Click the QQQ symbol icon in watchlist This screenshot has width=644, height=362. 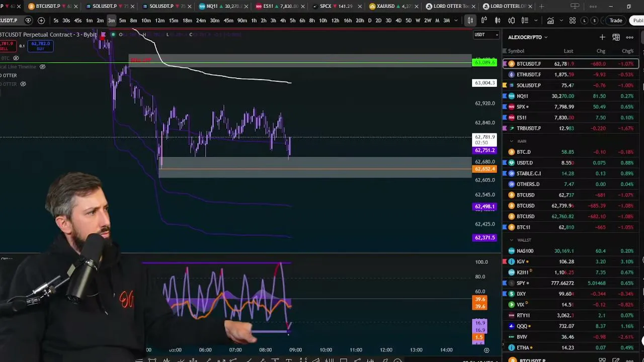[511, 326]
